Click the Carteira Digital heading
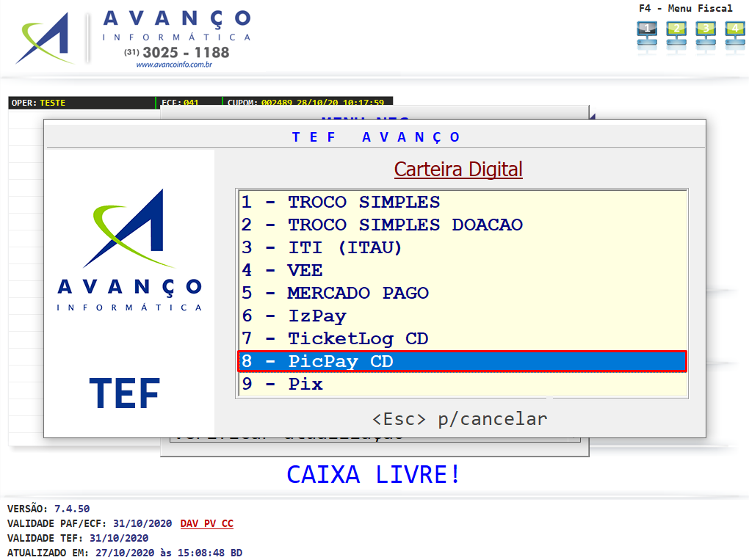Viewport: 749px width, 560px height. [458, 170]
